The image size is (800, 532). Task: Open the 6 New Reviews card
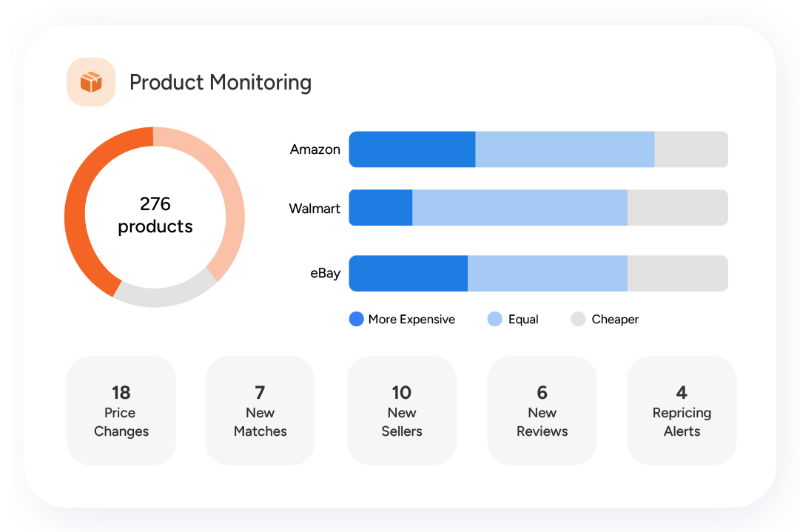[x=542, y=411]
